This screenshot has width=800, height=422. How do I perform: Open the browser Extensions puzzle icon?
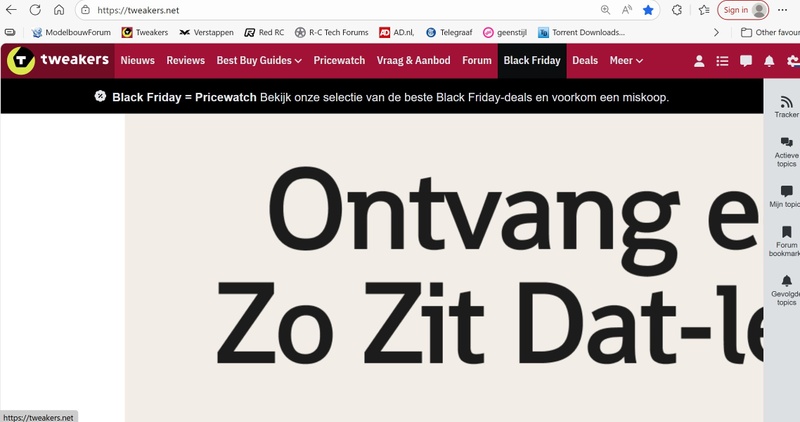677,10
